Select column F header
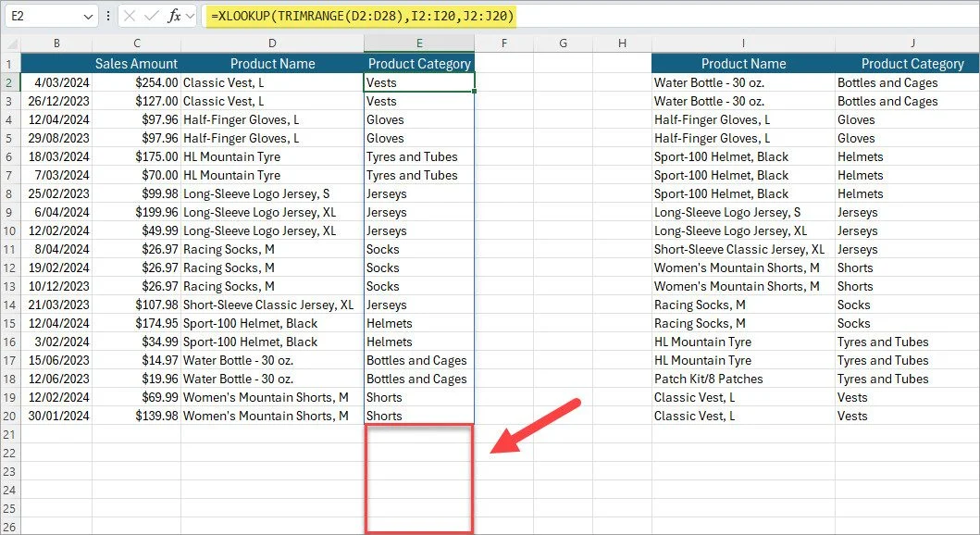Viewport: 980px width, 535px height. [x=503, y=44]
